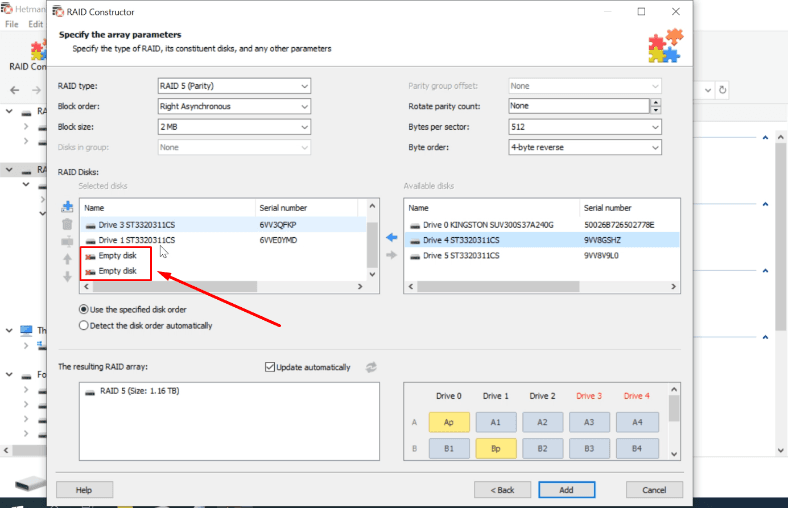Click the Add button
The height and width of the screenshot is (508, 788).
tap(566, 490)
